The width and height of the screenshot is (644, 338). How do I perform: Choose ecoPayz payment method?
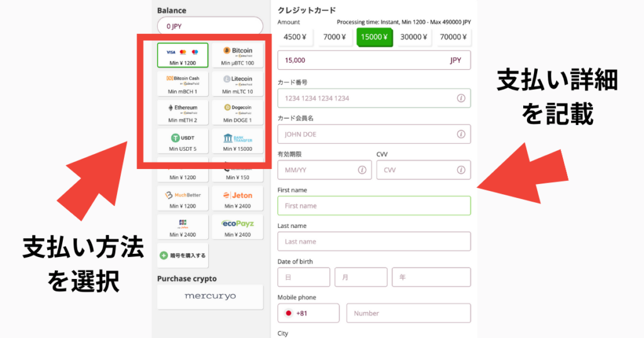(x=238, y=227)
